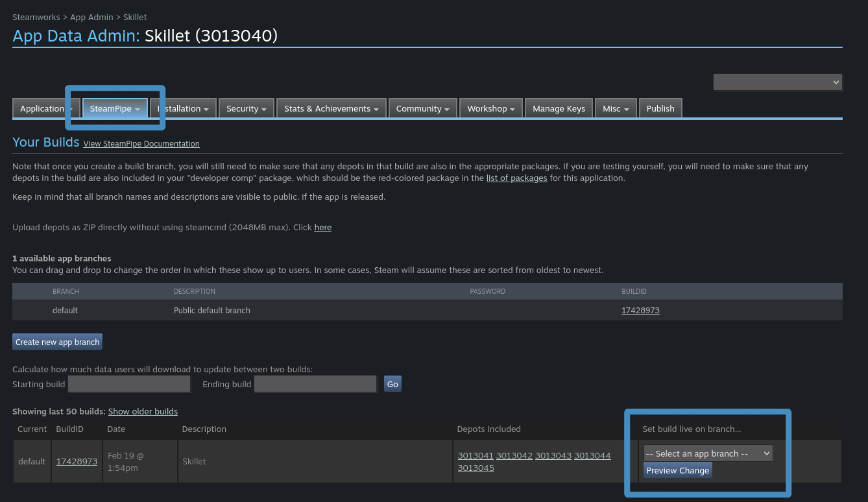Screen dimensions: 868x502
Task: Open the 'Select an app branch' dropdown
Action: [708, 453]
